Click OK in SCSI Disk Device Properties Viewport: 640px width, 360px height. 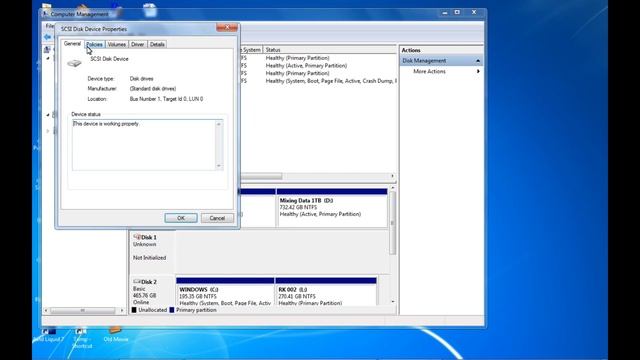[181, 218]
